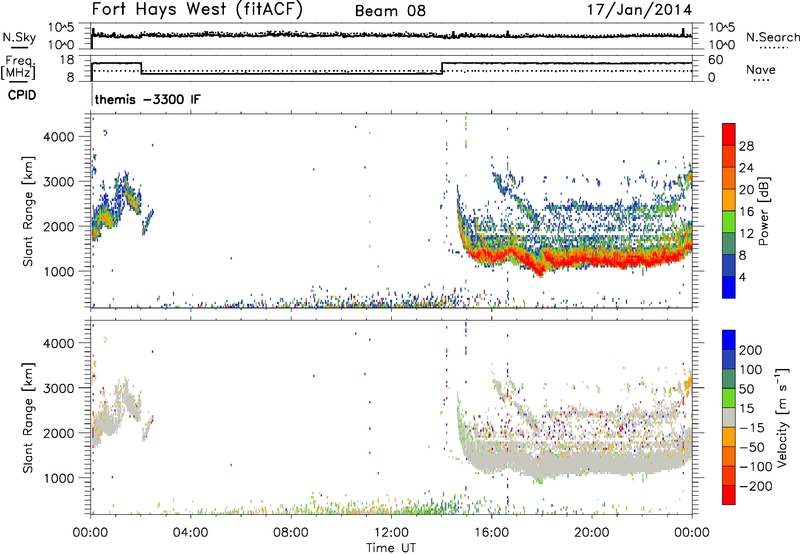The height and width of the screenshot is (554, 800).
Task: Click the 'Freq. [MHz]' axis label
Action: point(18,68)
